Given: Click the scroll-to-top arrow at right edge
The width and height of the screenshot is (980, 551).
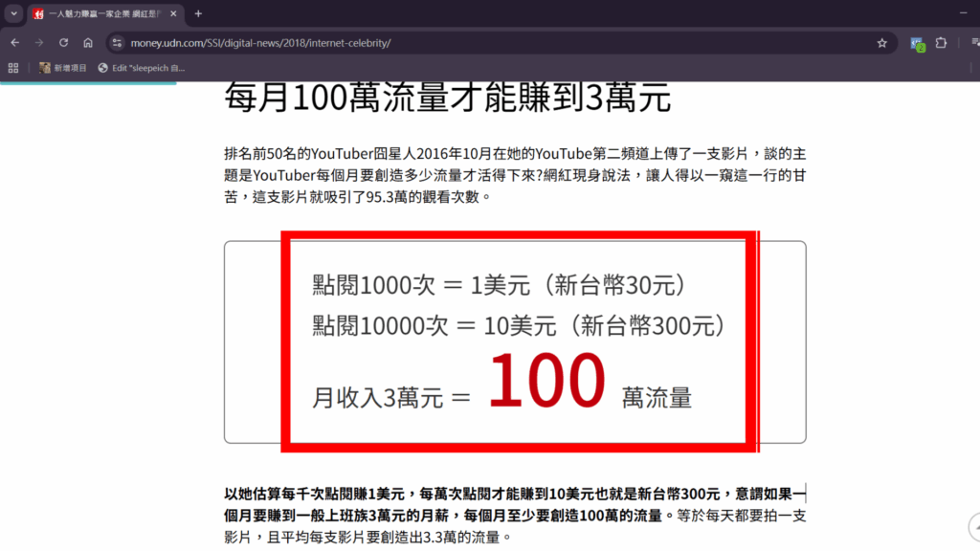Looking at the screenshot, I should coord(973,525).
